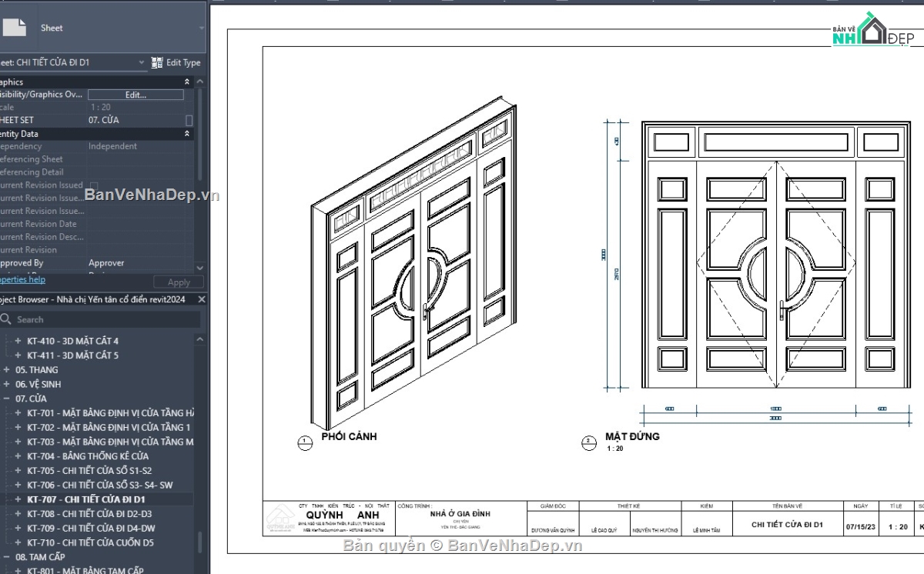The image size is (924, 574).
Task: Click Edit button for Visibility/Graphics Overrides
Action: tap(136, 95)
